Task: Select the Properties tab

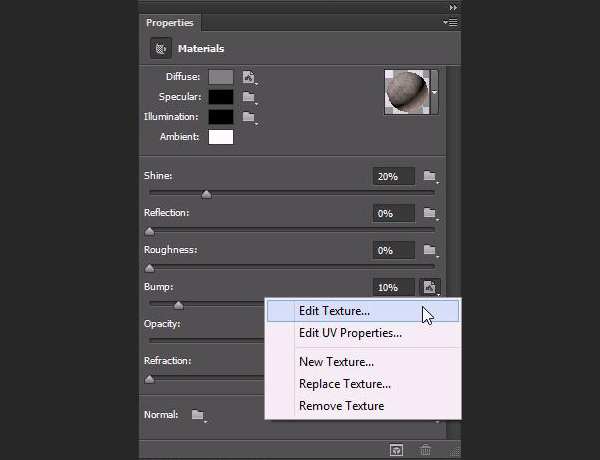Action: pos(171,22)
